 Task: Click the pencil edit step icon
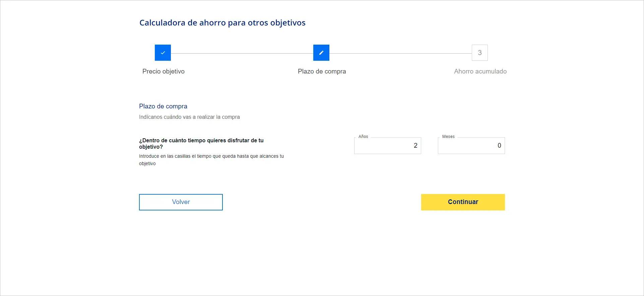(x=321, y=53)
